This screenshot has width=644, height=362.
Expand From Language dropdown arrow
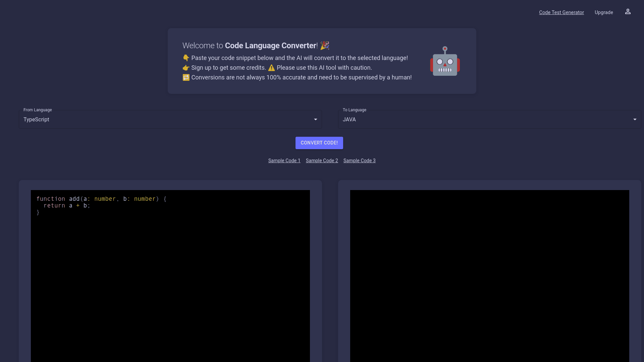click(x=315, y=119)
